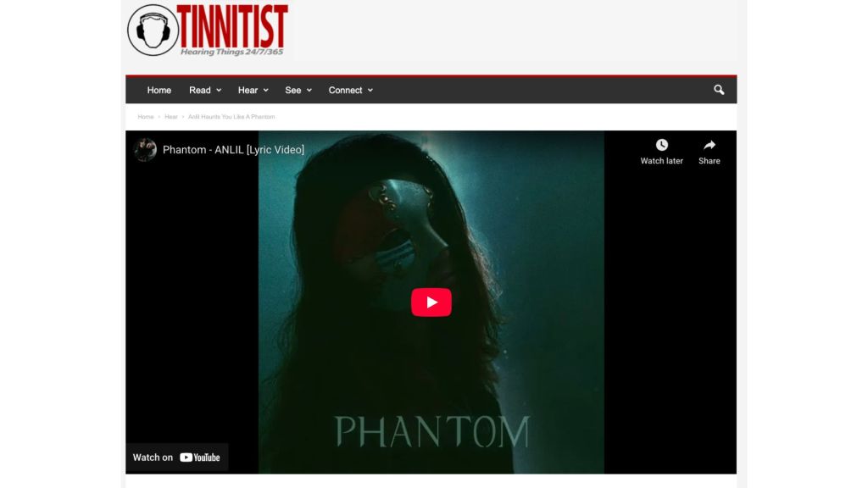Open the Phantom - ANLIL video title link

pos(233,149)
